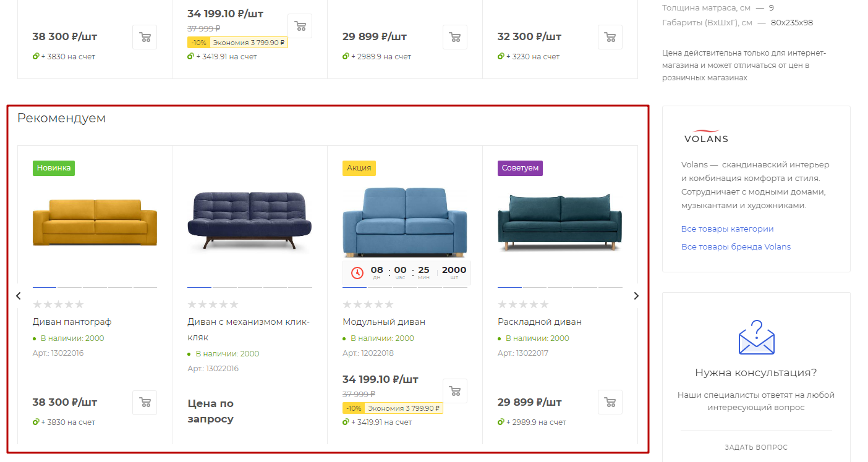Viewport: 868px width, 462px height.
Task: Click cart icon beside 32 300 ₽ price
Action: (610, 37)
